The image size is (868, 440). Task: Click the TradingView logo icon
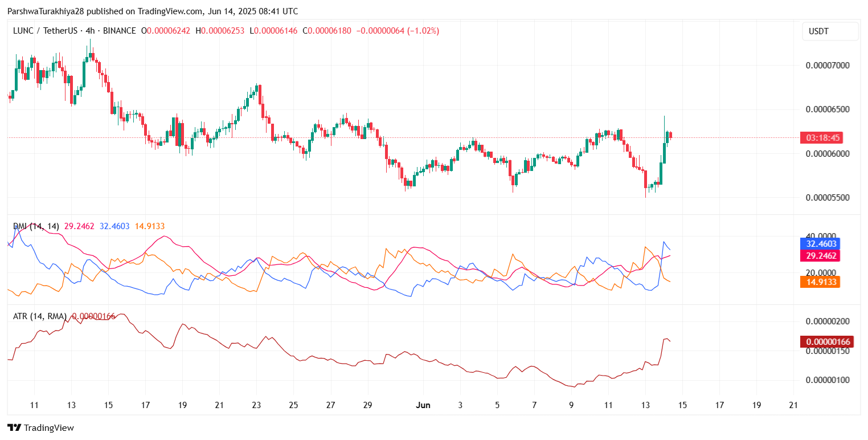point(15,427)
